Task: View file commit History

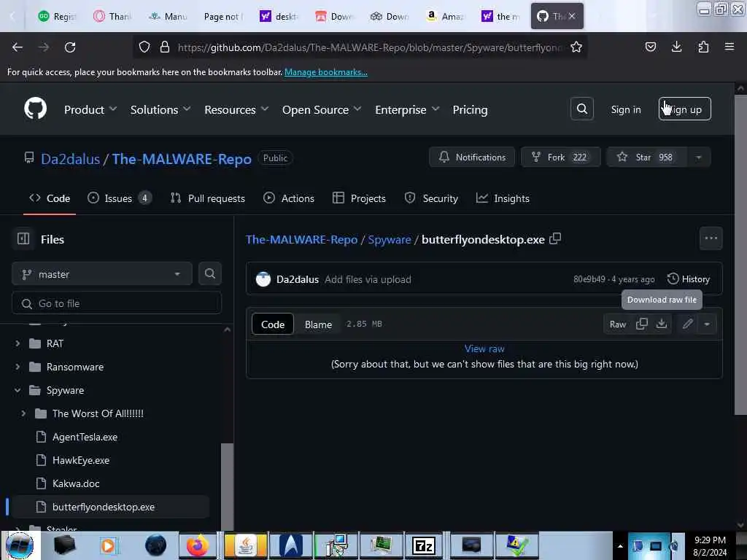Action: 689,279
